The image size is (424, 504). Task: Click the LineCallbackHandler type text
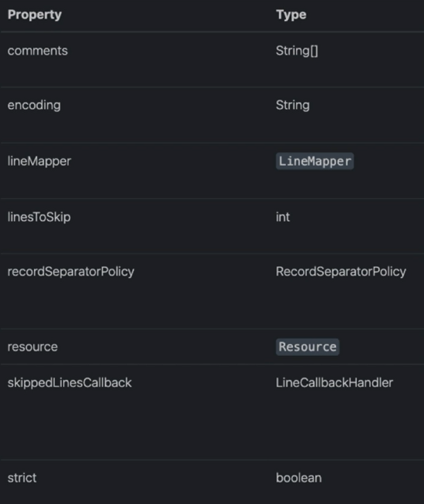coord(334,383)
